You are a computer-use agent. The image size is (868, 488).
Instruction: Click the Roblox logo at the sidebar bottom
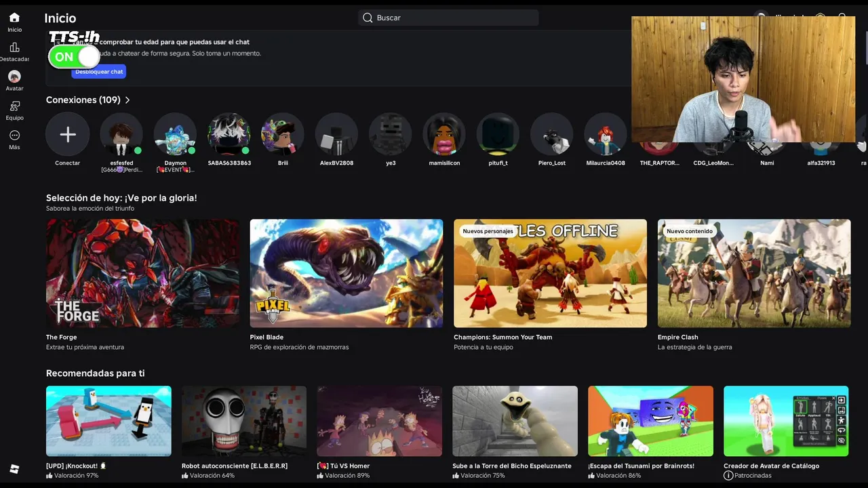[x=14, y=469]
